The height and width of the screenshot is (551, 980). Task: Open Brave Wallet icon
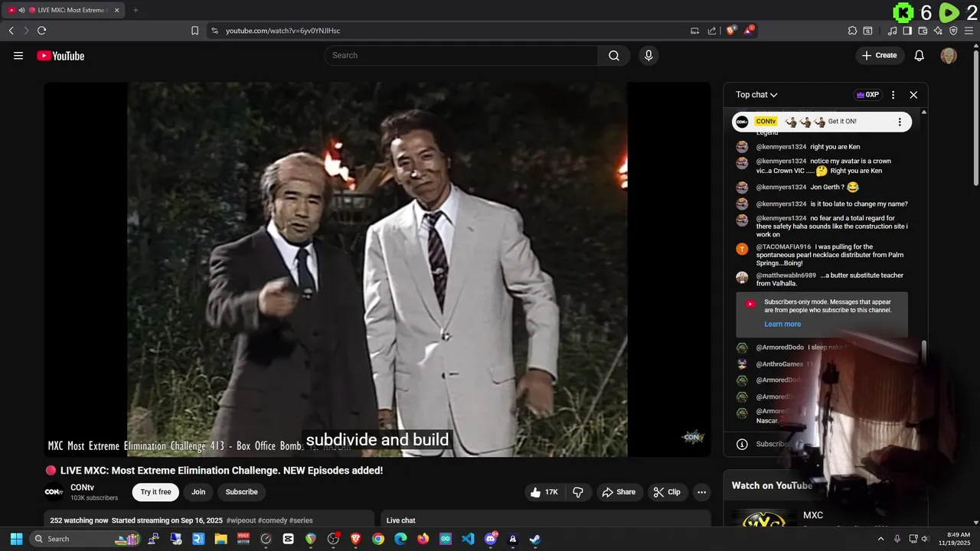tap(923, 31)
